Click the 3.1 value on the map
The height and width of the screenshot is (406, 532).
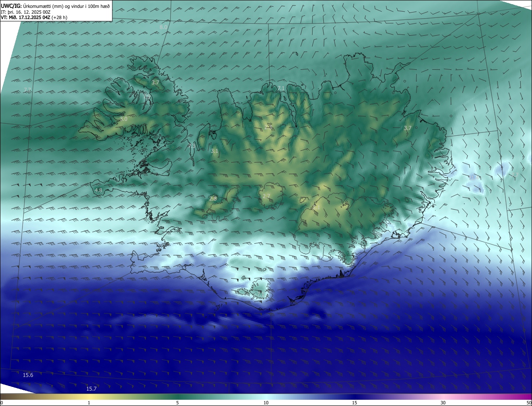(214, 151)
